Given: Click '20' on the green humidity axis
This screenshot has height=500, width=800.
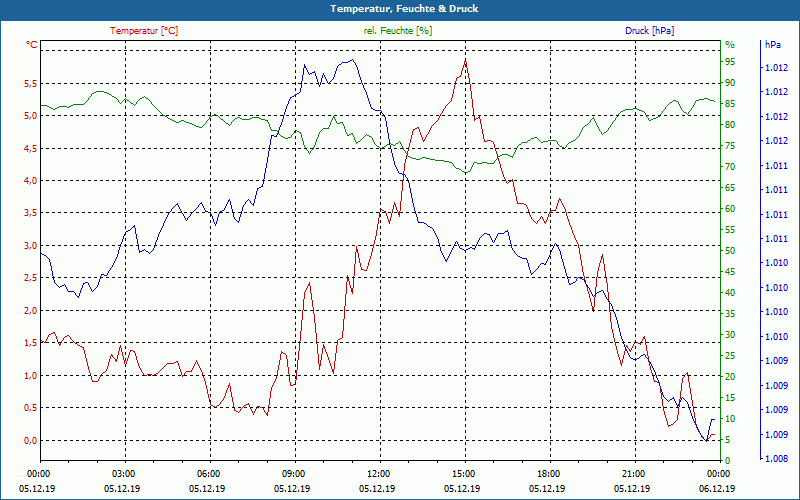Looking at the screenshot, I should (x=730, y=377).
